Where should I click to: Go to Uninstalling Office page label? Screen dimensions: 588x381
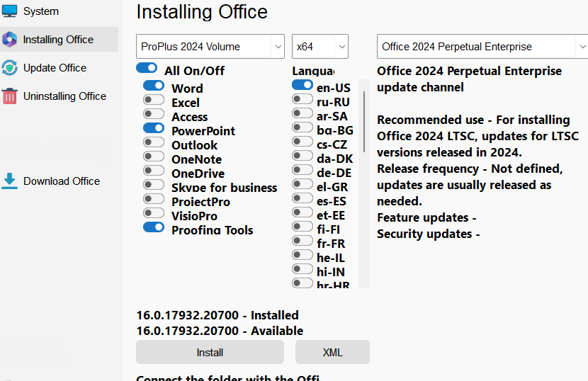click(x=64, y=96)
